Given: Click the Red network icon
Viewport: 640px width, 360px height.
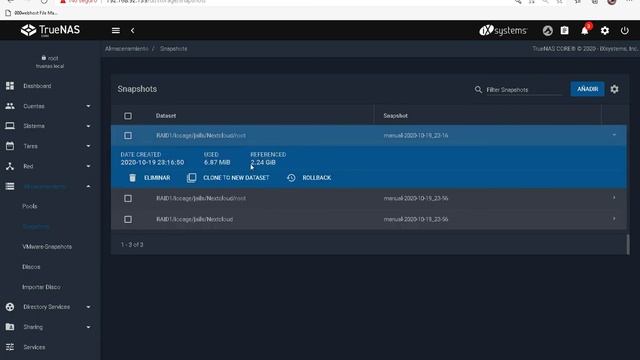Looking at the screenshot, I should pyautogui.click(x=10, y=166).
